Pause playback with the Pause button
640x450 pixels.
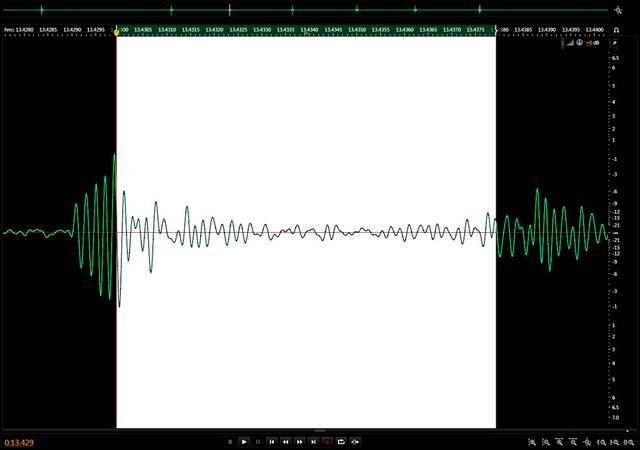click(x=258, y=442)
